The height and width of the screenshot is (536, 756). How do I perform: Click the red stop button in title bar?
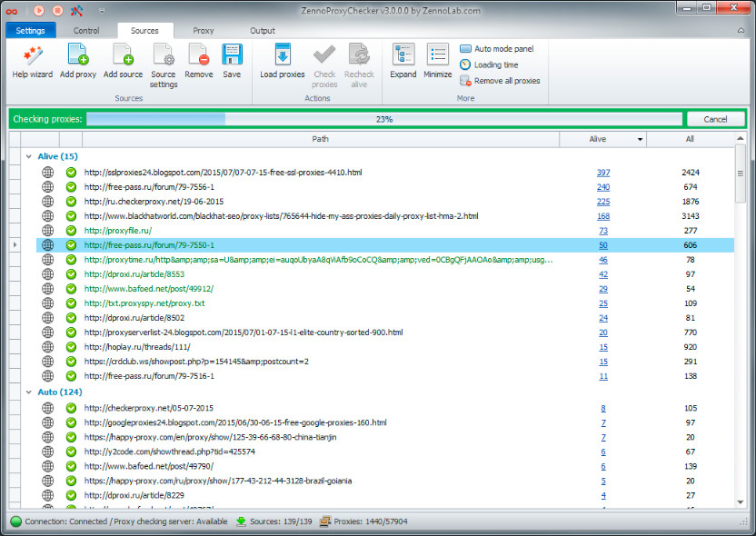click(57, 10)
